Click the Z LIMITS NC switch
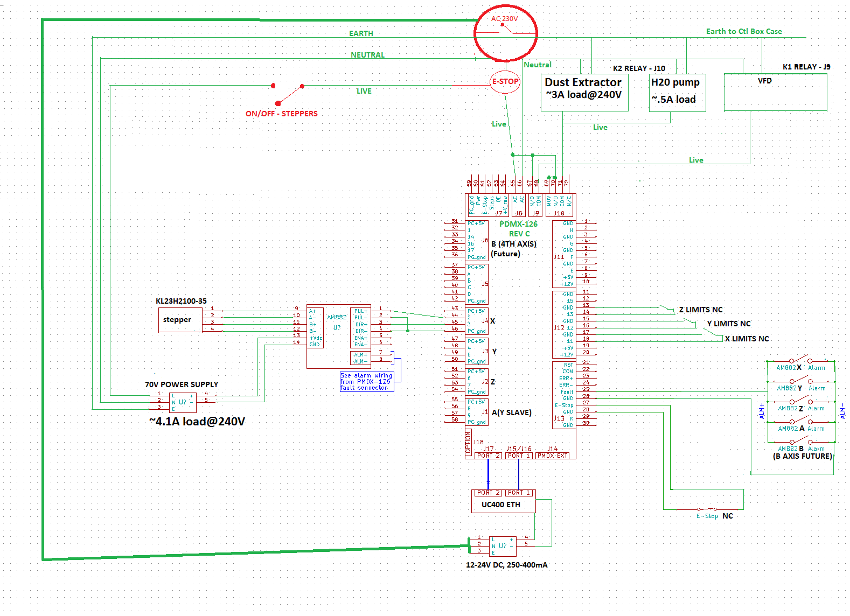 [667, 309]
